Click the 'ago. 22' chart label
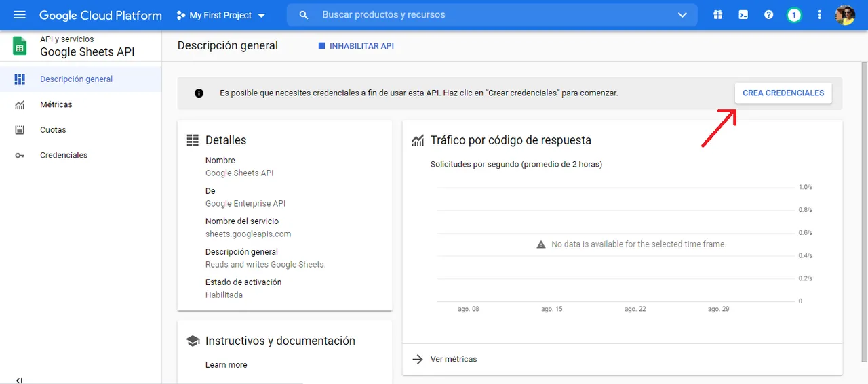868x384 pixels. click(x=635, y=309)
